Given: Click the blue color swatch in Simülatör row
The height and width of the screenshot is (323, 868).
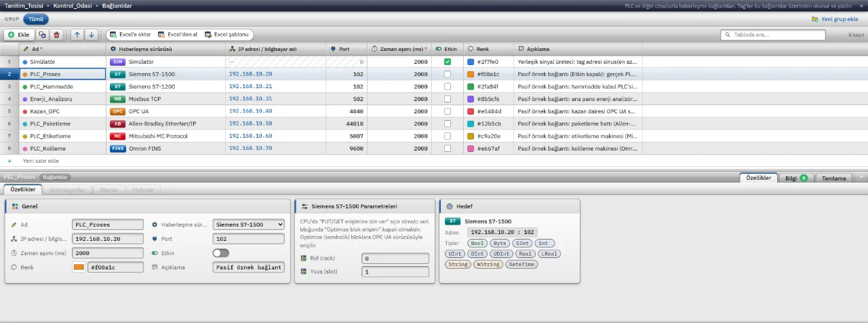Looking at the screenshot, I should pyautogui.click(x=471, y=62).
